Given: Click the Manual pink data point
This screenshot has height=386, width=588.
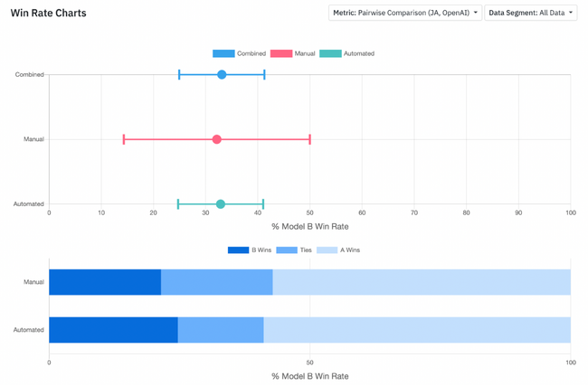Looking at the screenshot, I should pyautogui.click(x=216, y=139).
